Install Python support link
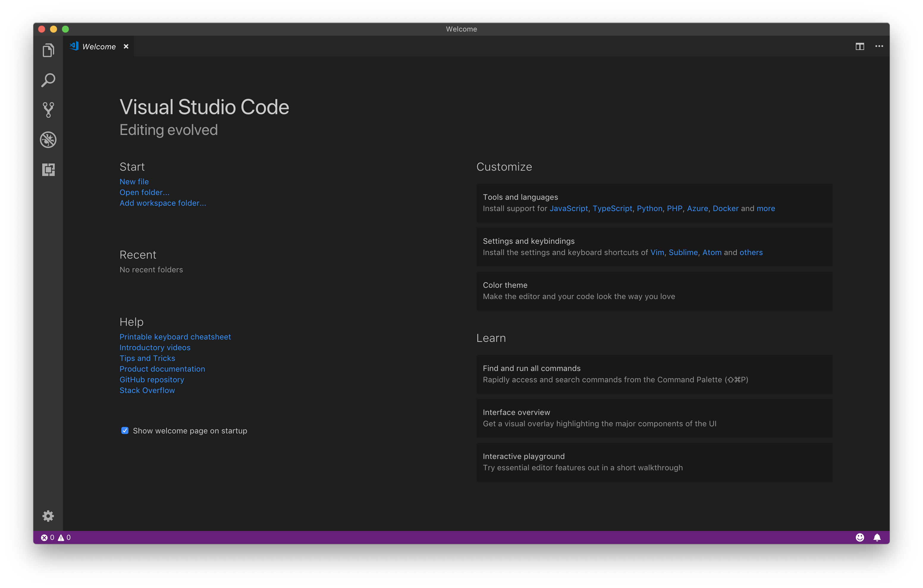Image resolution: width=923 pixels, height=588 pixels. [x=649, y=208]
